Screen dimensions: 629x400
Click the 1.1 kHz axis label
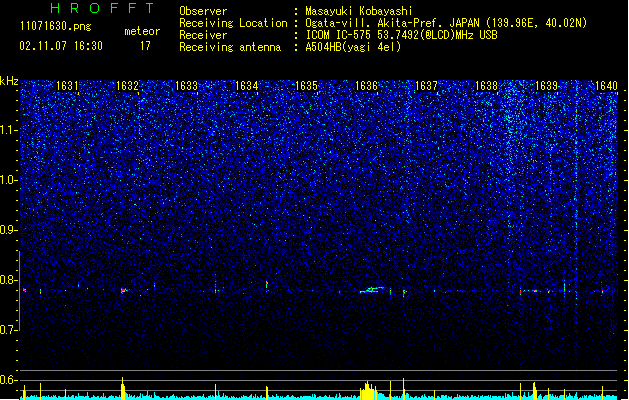pyautogui.click(x=9, y=130)
